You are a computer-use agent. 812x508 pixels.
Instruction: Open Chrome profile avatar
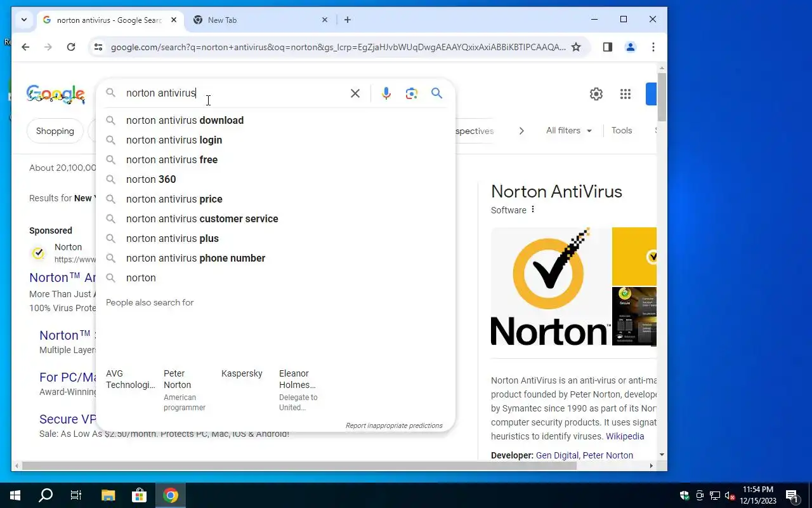630,47
